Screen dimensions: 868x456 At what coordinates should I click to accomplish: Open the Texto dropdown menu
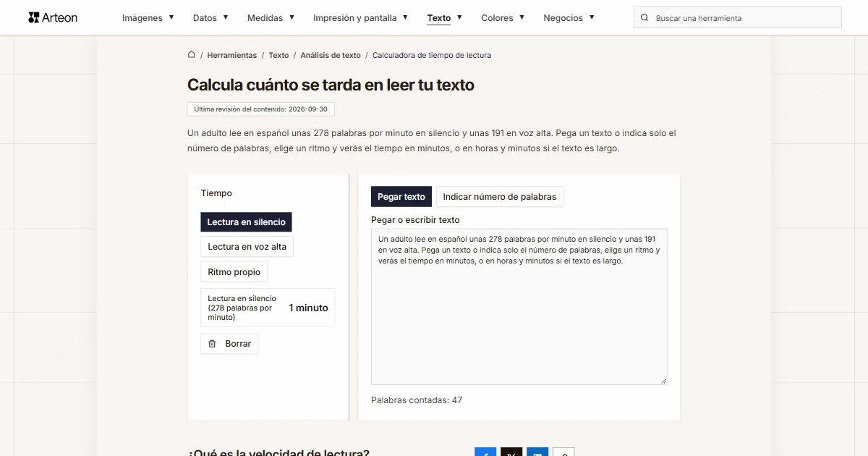(444, 17)
